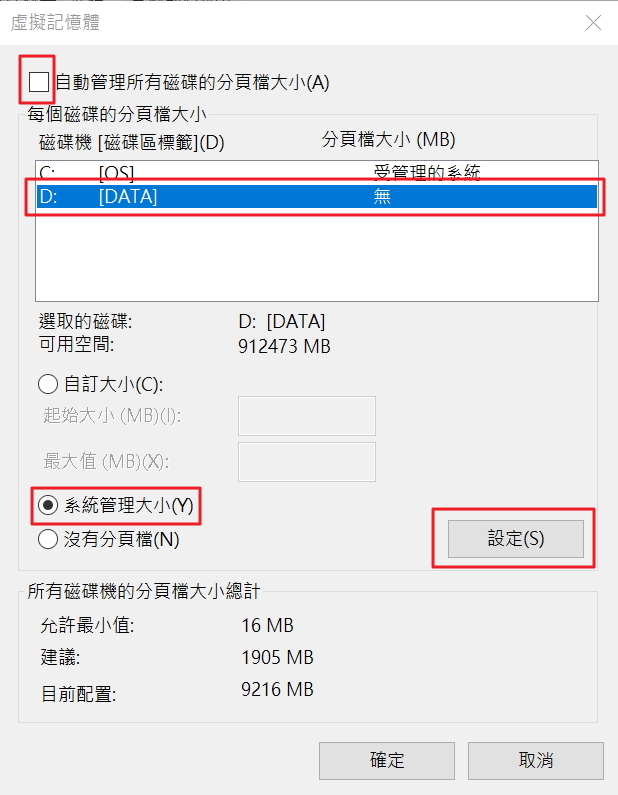
Task: Click the 磁碟機 [磁碟區標籤] column header
Action: click(x=131, y=142)
